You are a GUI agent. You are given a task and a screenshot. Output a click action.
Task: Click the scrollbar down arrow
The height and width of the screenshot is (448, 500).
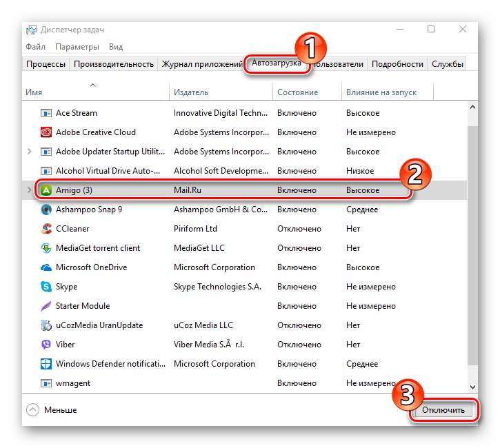[x=472, y=387]
